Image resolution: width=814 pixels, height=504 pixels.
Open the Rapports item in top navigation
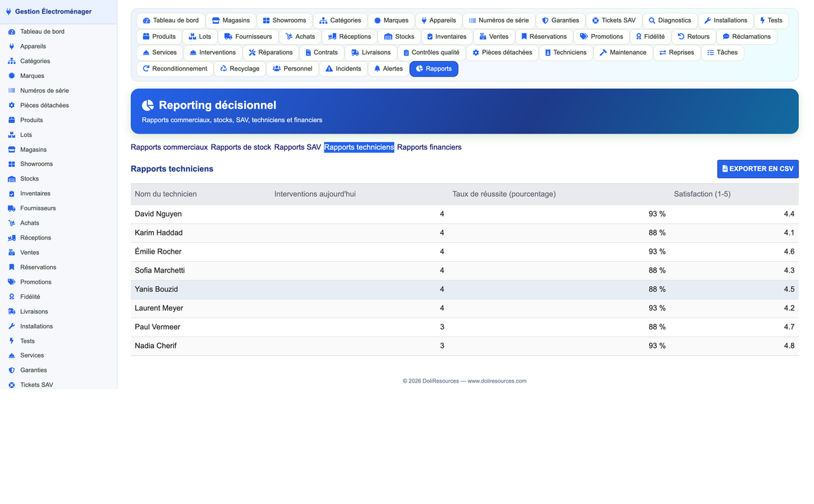434,69
